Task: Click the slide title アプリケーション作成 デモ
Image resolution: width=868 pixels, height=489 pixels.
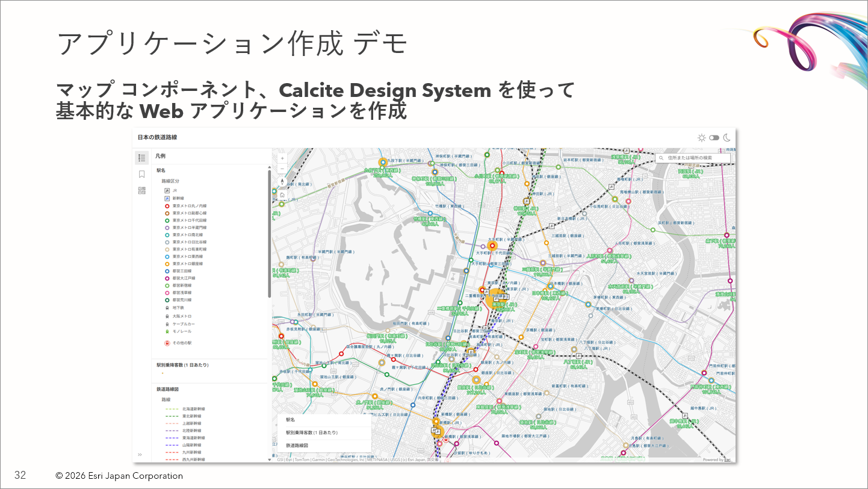Action: click(x=233, y=44)
